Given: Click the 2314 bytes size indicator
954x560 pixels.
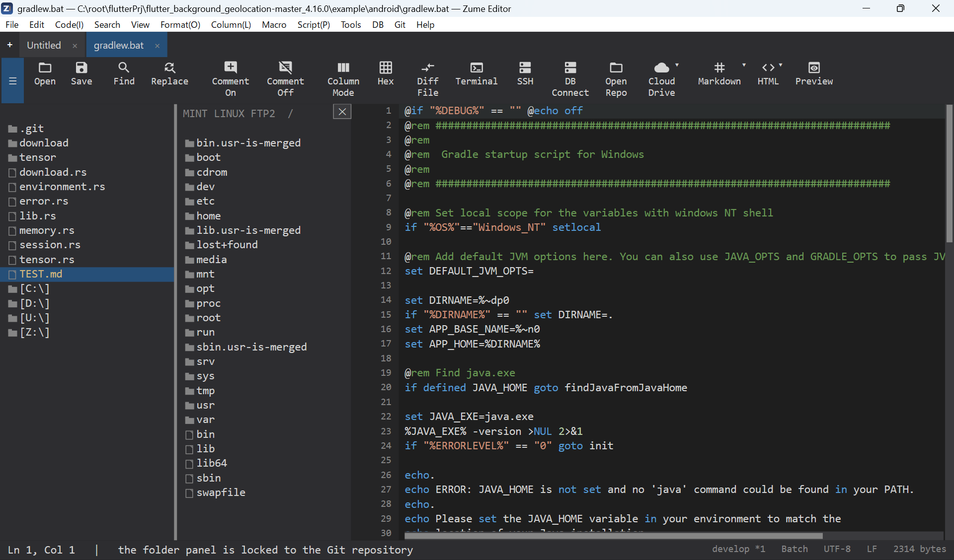Looking at the screenshot, I should pos(920,549).
